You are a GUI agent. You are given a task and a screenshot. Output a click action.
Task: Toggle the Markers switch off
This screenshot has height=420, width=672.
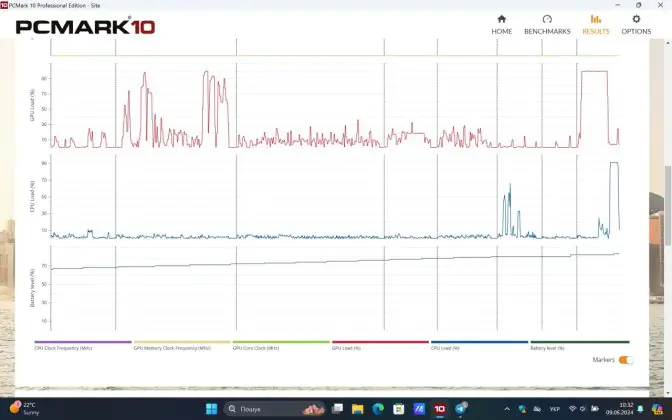pyautogui.click(x=626, y=360)
